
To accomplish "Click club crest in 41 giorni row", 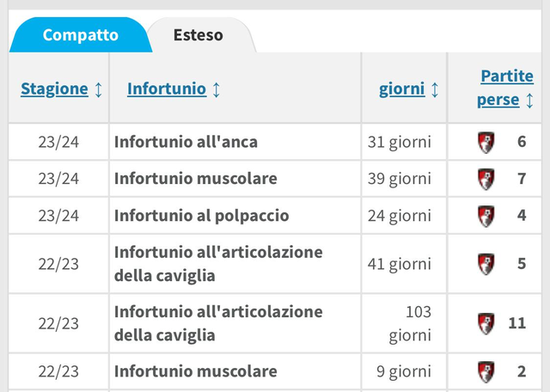I will 486,264.
